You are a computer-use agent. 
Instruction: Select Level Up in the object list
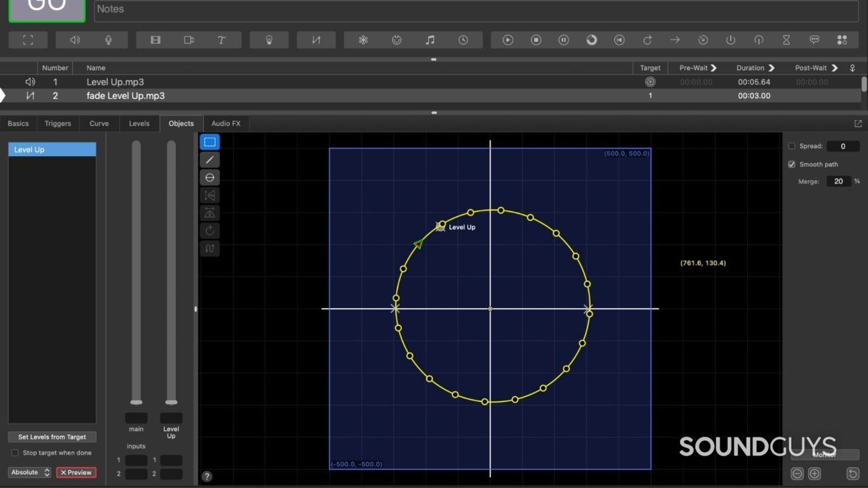[x=52, y=150]
